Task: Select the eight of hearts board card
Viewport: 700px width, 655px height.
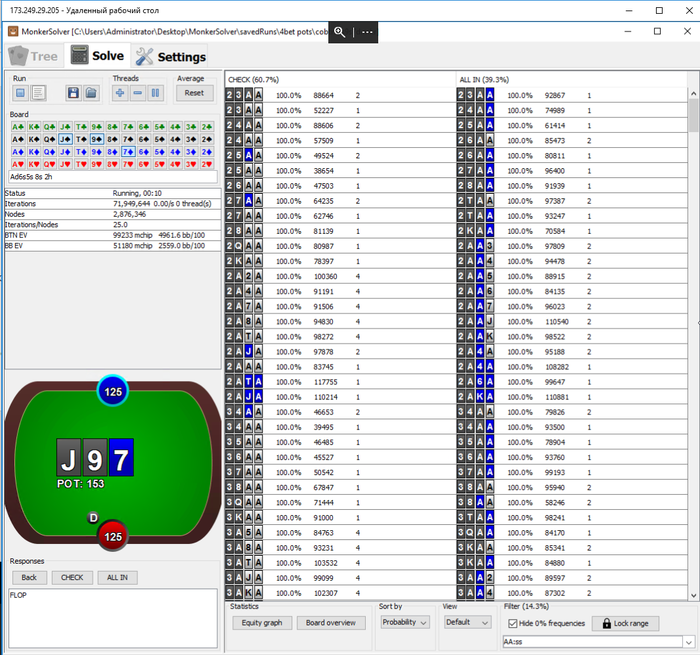Action: click(x=112, y=164)
